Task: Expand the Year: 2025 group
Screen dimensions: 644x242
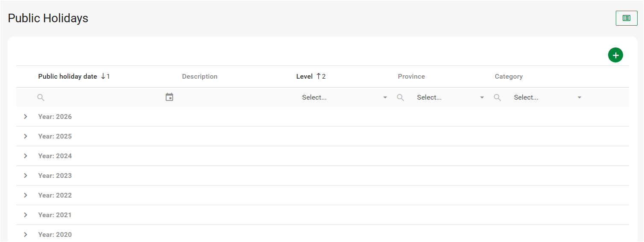Action: (x=26, y=136)
